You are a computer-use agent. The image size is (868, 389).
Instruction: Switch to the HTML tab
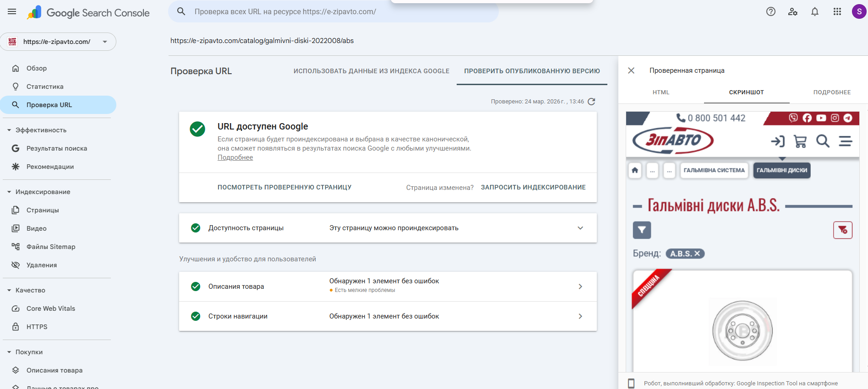point(661,92)
